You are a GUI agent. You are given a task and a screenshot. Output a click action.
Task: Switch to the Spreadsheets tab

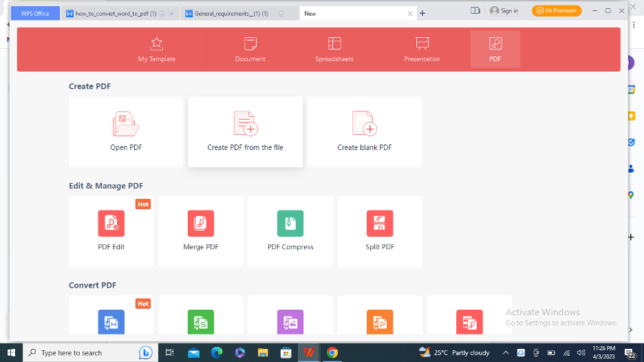click(334, 50)
